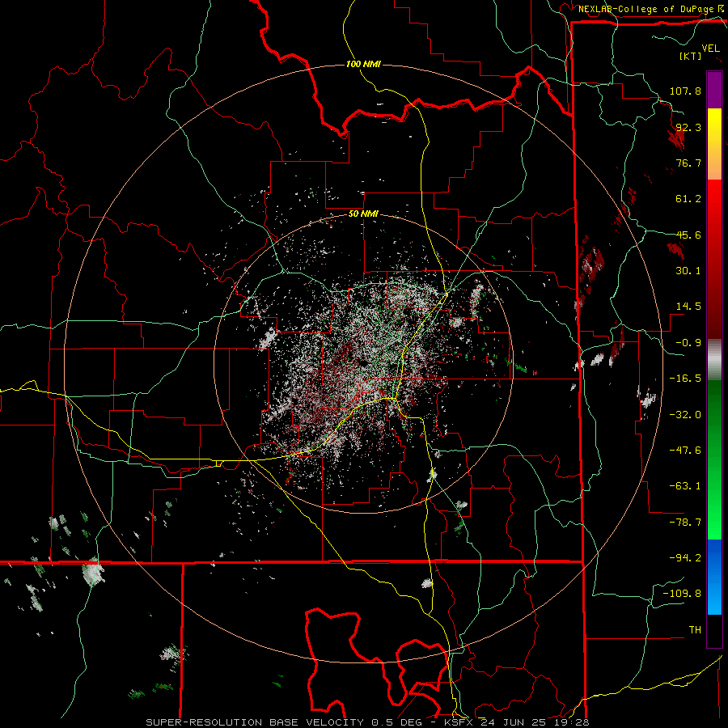
Task: Click the 50 NMI range ring label
Action: (363, 214)
